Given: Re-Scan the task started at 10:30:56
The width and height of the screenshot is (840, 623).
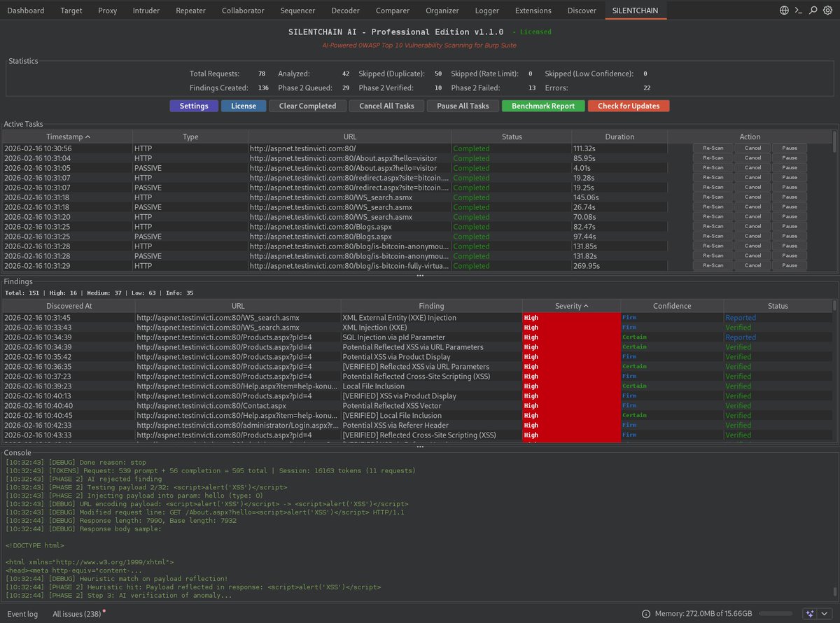Looking at the screenshot, I should pos(713,148).
